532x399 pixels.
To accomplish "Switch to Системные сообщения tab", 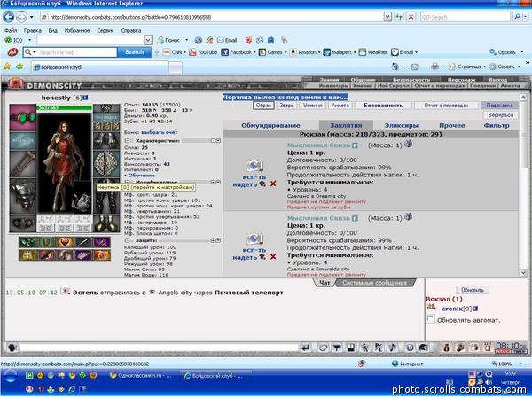I will point(374,283).
